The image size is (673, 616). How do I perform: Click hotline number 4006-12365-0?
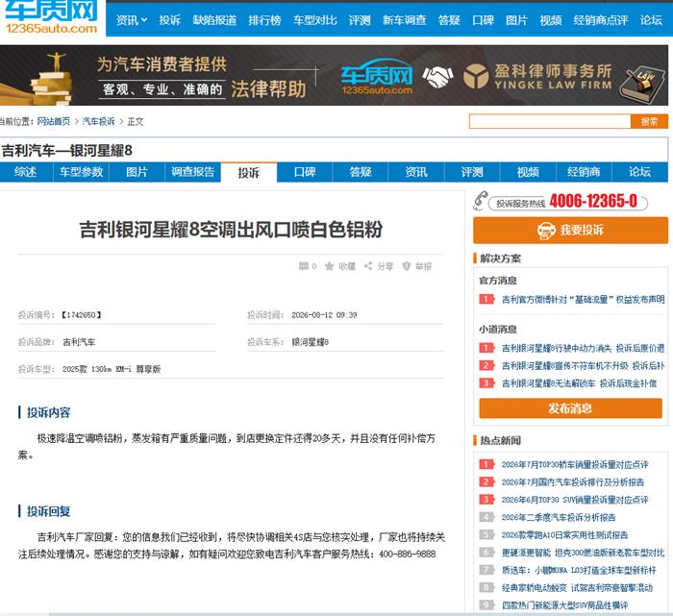pyautogui.click(x=593, y=201)
